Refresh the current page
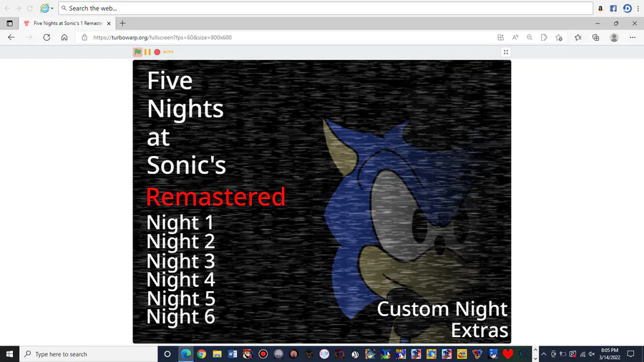 point(47,37)
